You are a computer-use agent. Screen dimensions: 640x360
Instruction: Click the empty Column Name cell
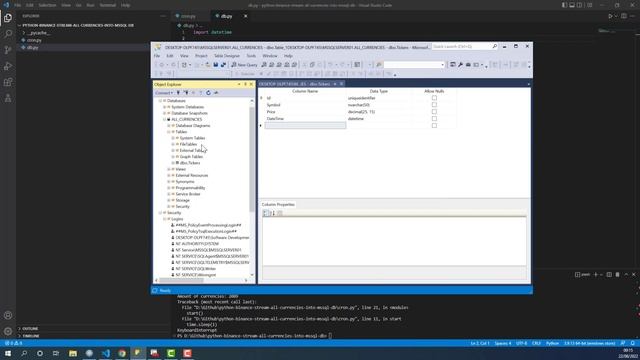click(305, 125)
